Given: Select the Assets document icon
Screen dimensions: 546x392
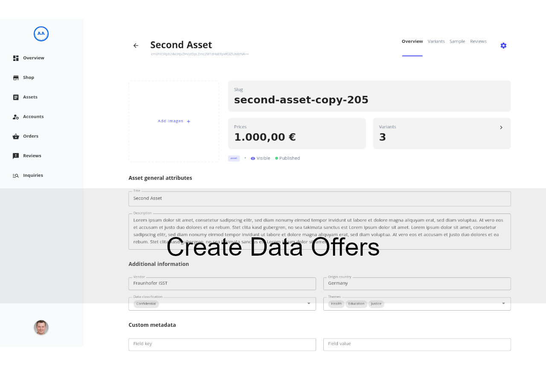Looking at the screenshot, I should 16,97.
